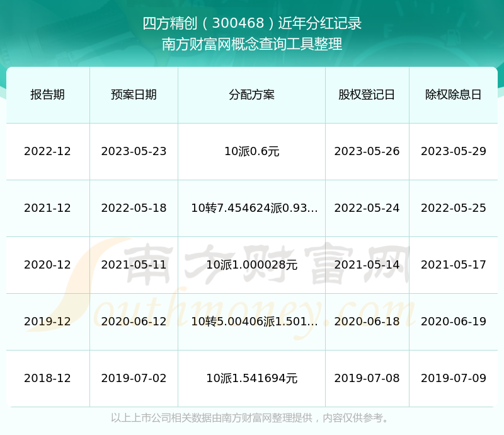Click the footer disclaimer 以上上市公司相关数据由南方财富网整理提供

[x=212, y=418]
